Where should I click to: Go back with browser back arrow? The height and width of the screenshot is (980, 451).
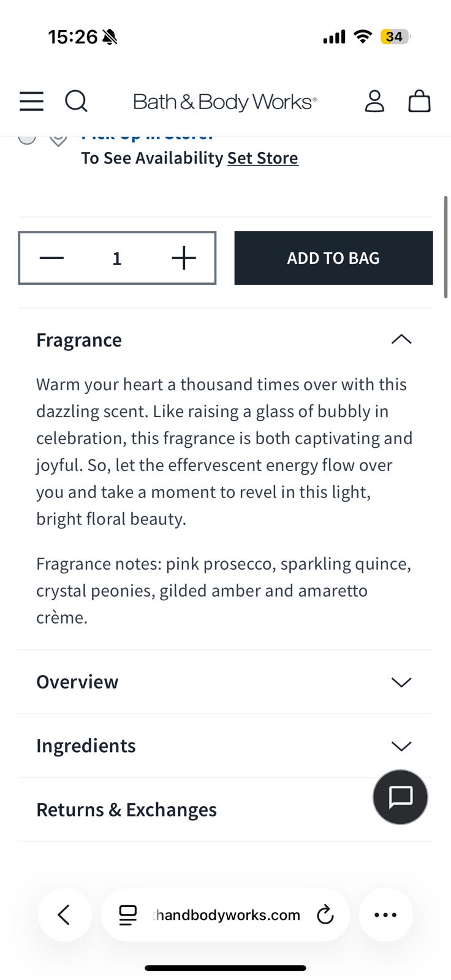[64, 914]
